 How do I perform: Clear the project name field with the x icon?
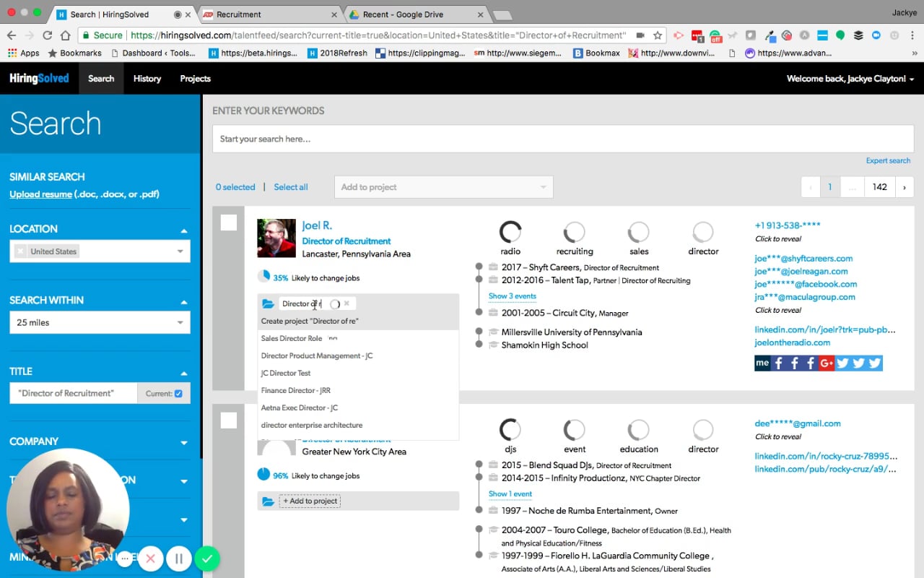tap(346, 303)
